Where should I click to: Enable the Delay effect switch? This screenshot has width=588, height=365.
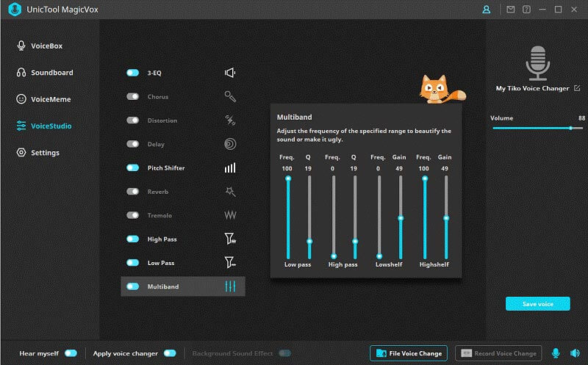tap(133, 144)
